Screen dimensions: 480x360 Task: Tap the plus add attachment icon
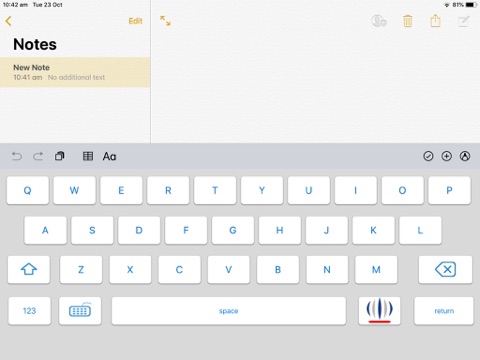[447, 156]
